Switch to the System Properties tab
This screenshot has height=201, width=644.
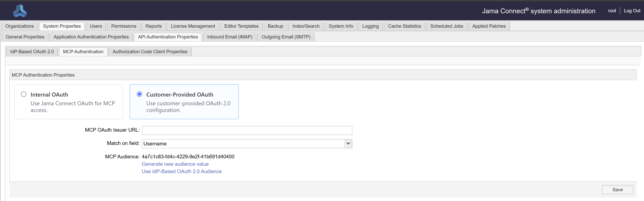coord(62,26)
